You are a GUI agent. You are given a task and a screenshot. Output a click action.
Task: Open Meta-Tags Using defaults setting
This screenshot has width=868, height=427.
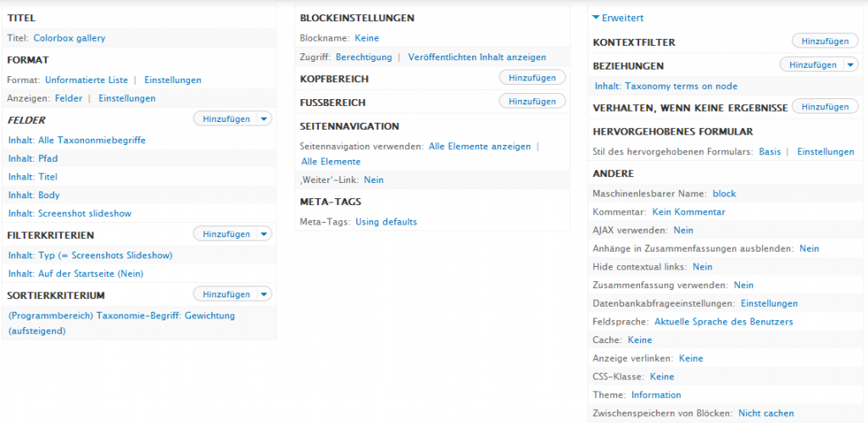(x=386, y=222)
